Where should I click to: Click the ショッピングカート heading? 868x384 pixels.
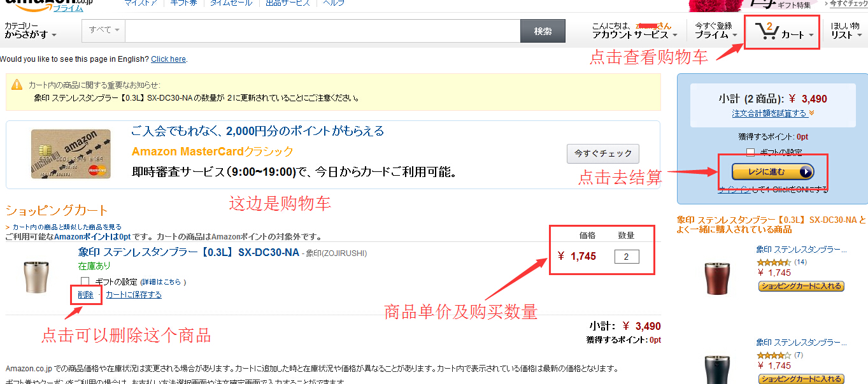click(x=57, y=210)
